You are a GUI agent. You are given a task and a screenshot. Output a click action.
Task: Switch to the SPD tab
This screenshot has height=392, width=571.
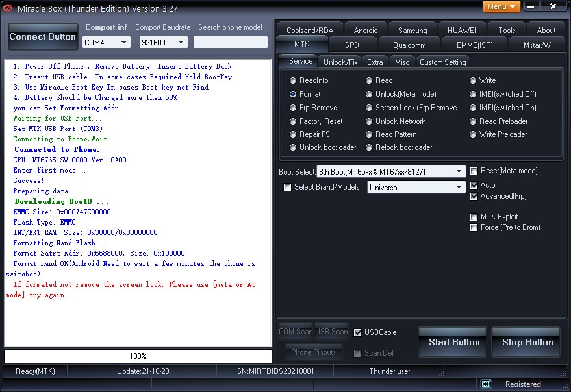352,45
